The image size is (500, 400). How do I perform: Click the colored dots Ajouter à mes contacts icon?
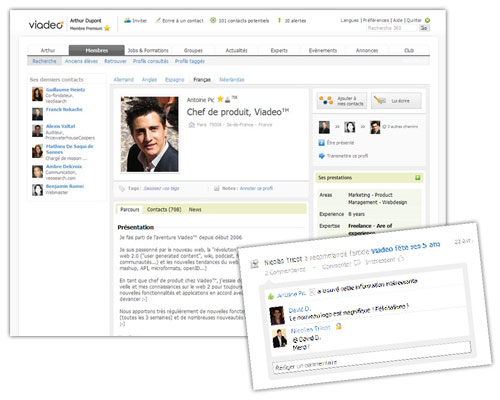coord(326,100)
